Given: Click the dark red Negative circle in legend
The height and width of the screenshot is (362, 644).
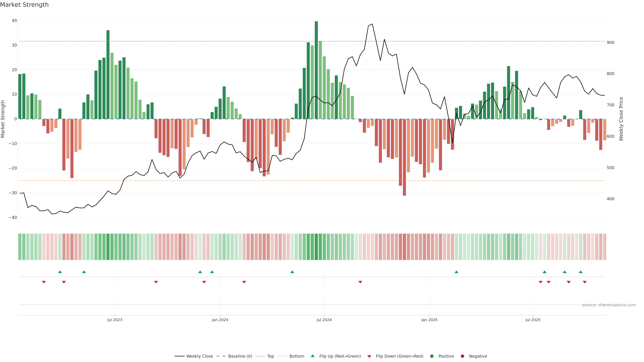Looking at the screenshot, I should click(x=462, y=356).
